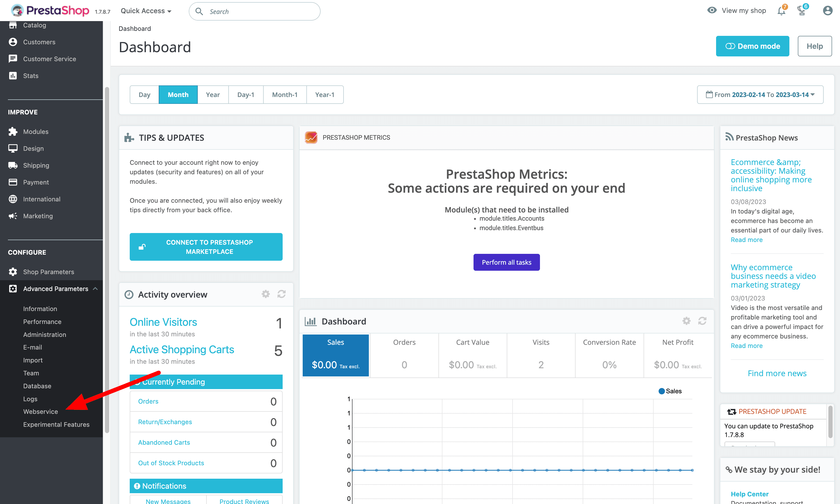This screenshot has height=504, width=840.
Task: Refresh the Activity overview panel
Action: click(282, 294)
